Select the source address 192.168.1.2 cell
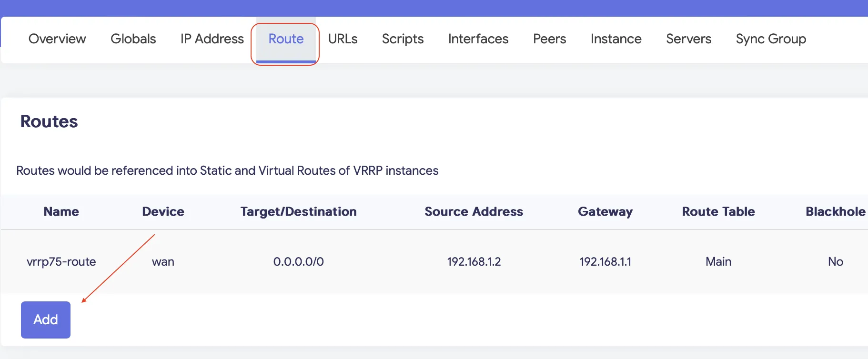Viewport: 868px width, 359px height. click(x=474, y=261)
